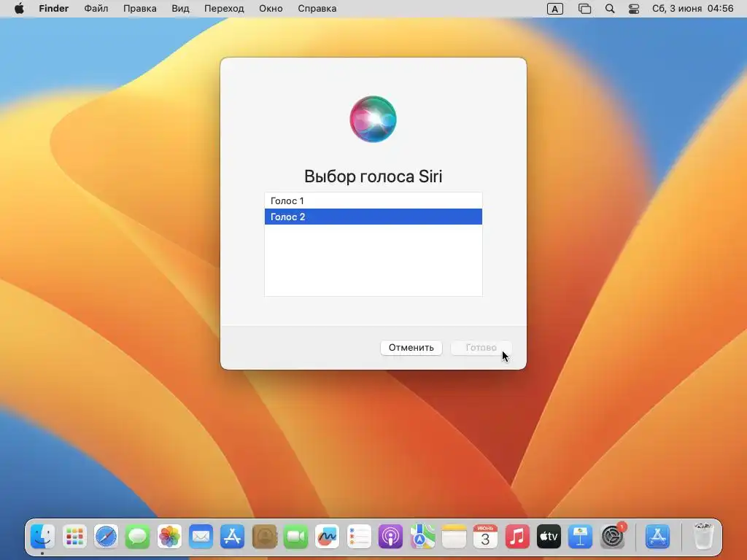The height and width of the screenshot is (560, 747).
Task: Open Notes from the Dock
Action: pyautogui.click(x=454, y=537)
